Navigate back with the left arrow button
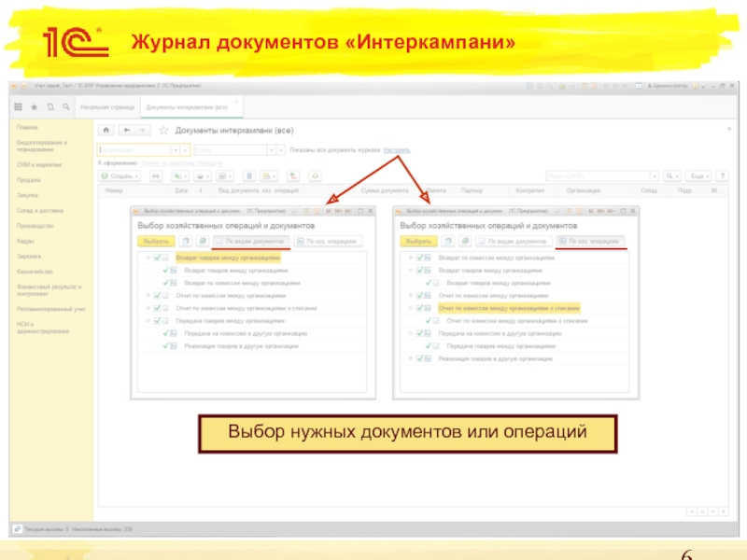The height and width of the screenshot is (560, 747). [126, 130]
